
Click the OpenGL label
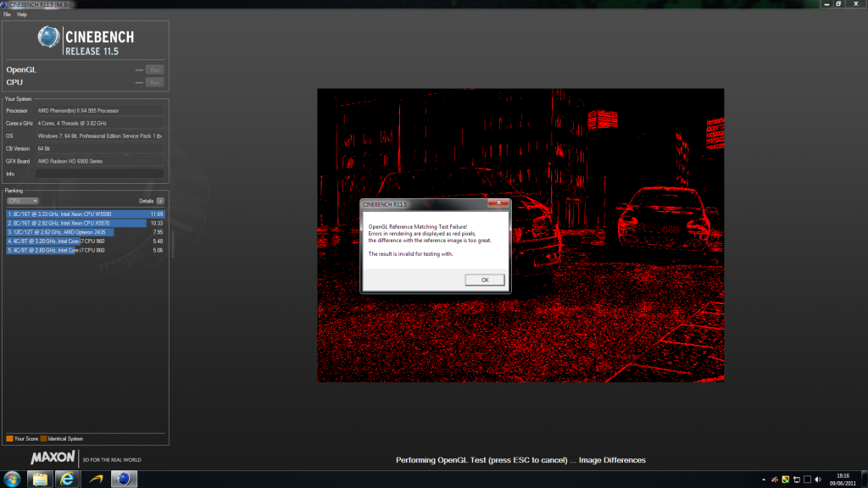(x=21, y=69)
